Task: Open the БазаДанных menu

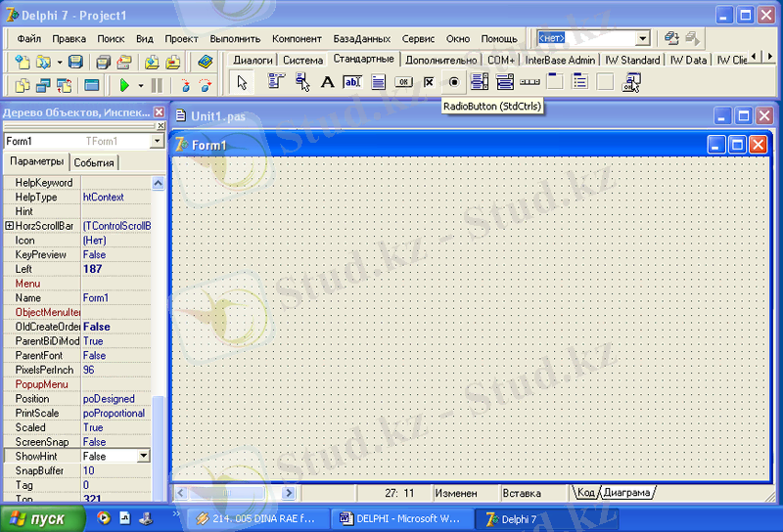Action: tap(361, 39)
